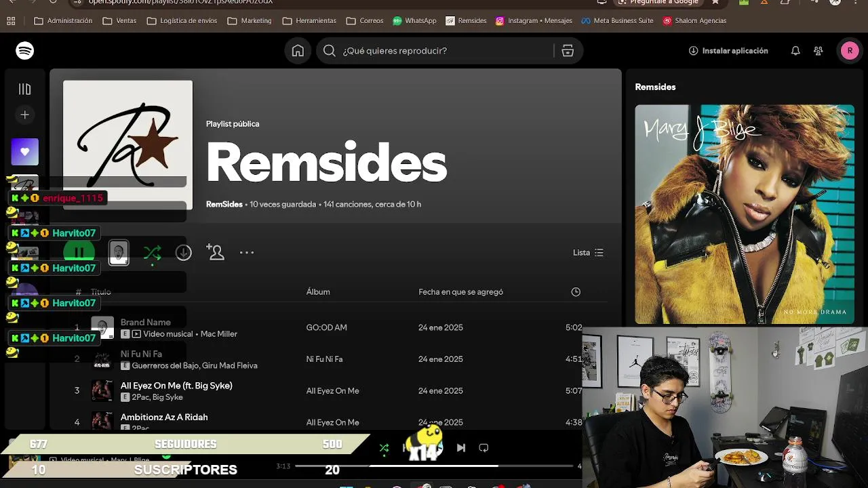The height and width of the screenshot is (488, 868).
Task: Sort by Fecha en que se agregó
Action: click(x=460, y=292)
